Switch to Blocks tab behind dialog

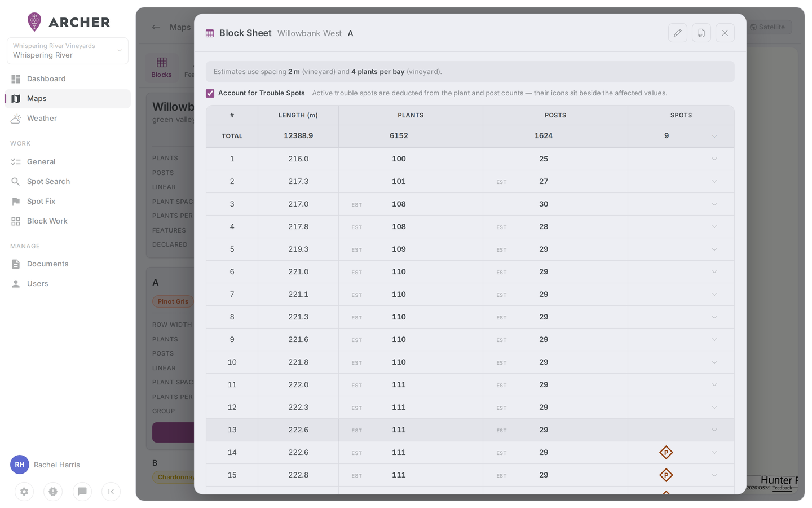pyautogui.click(x=161, y=67)
